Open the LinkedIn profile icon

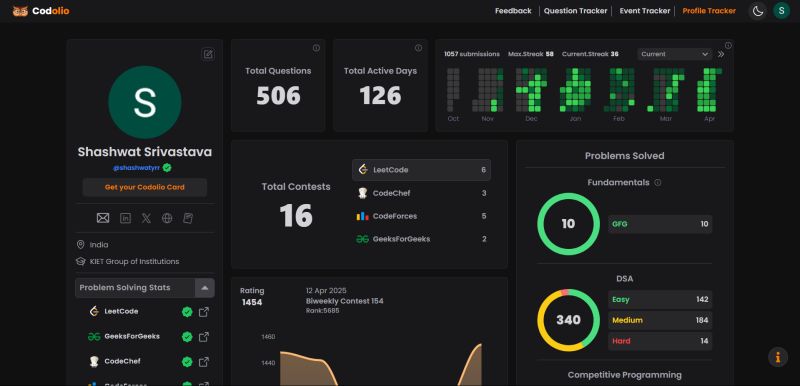tap(126, 218)
